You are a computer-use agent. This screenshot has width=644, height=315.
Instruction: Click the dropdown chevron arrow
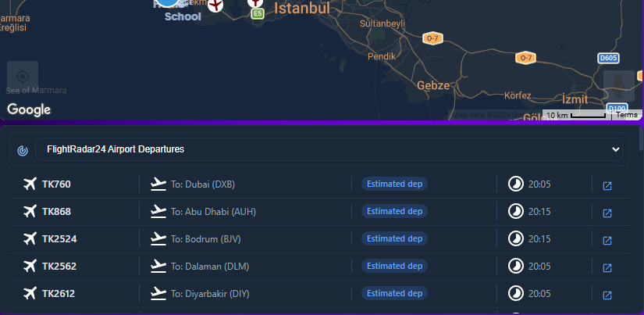pyautogui.click(x=615, y=149)
